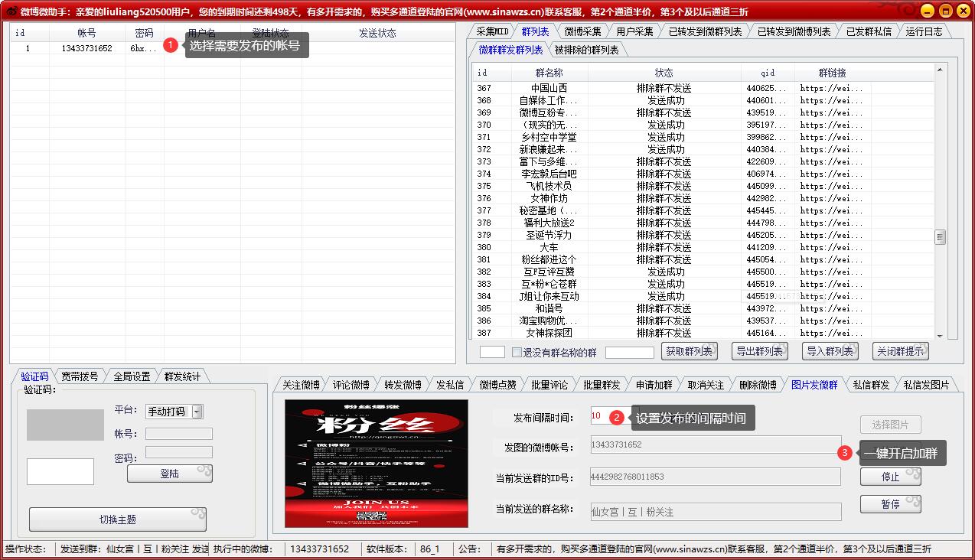Select the 被排除的群列表 sub-tab
The width and height of the screenshot is (975, 560).
click(586, 50)
